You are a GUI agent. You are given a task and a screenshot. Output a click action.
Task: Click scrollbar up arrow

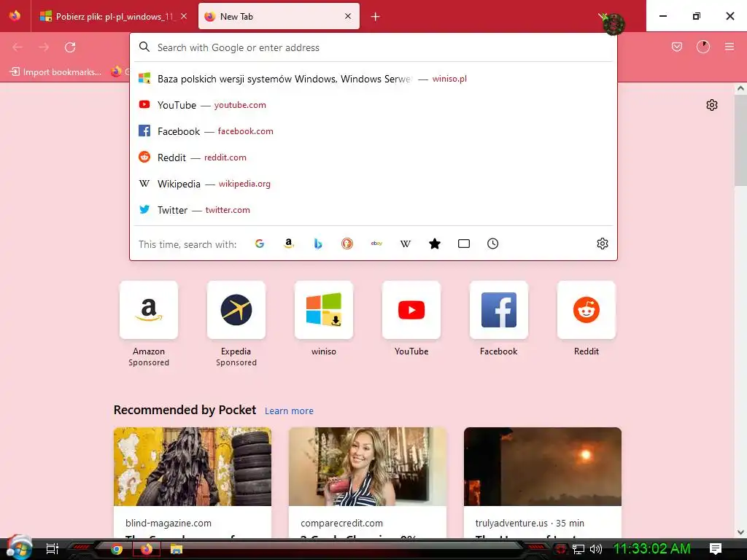(740, 88)
